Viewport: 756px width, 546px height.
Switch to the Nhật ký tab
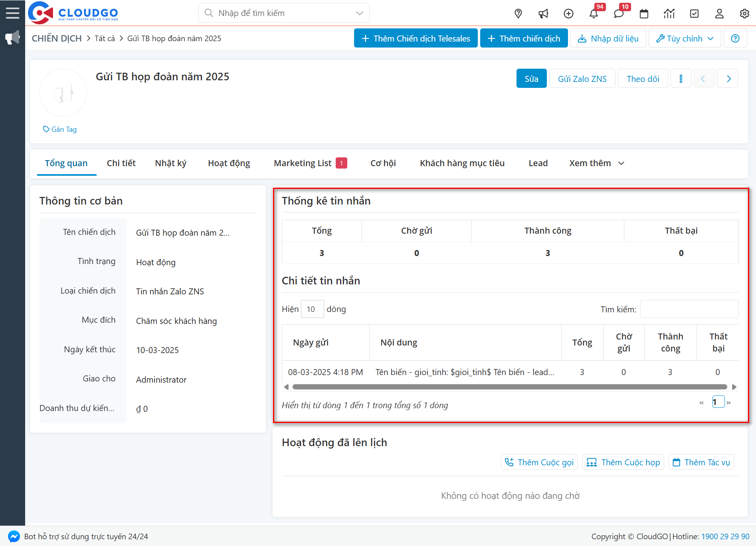point(170,163)
